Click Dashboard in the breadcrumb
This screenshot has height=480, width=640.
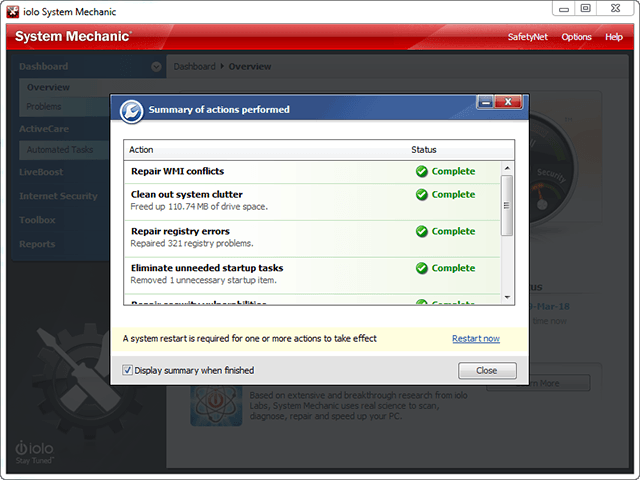coord(194,67)
